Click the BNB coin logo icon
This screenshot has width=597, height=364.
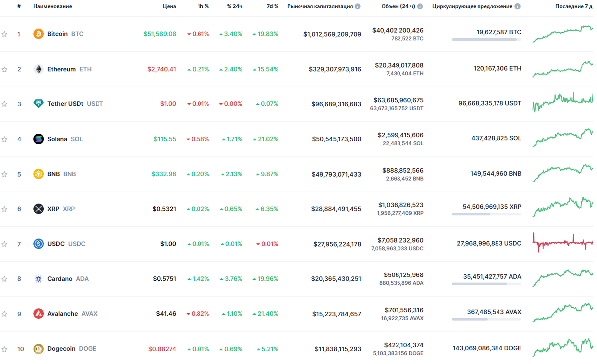tap(38, 174)
